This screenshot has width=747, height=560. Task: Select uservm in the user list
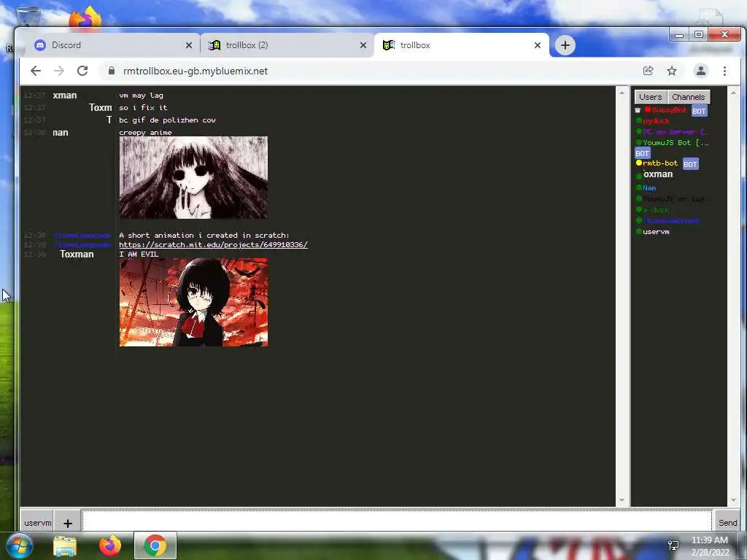(656, 232)
